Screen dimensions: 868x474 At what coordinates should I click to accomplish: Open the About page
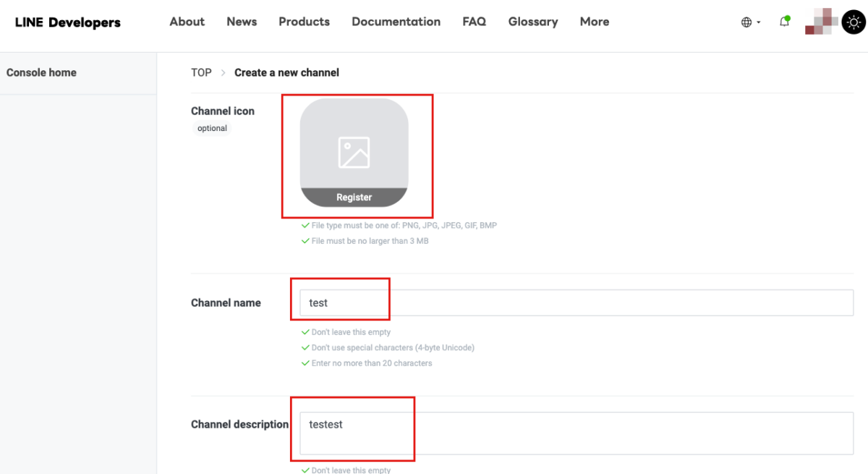tap(187, 22)
